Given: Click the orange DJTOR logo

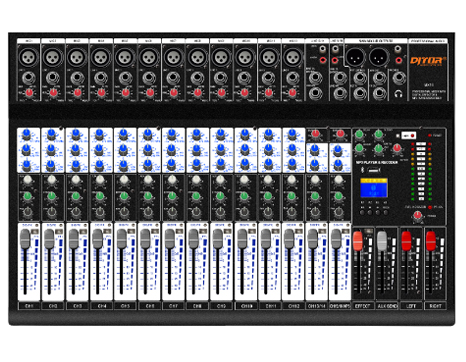Looking at the screenshot, I should tap(427, 60).
